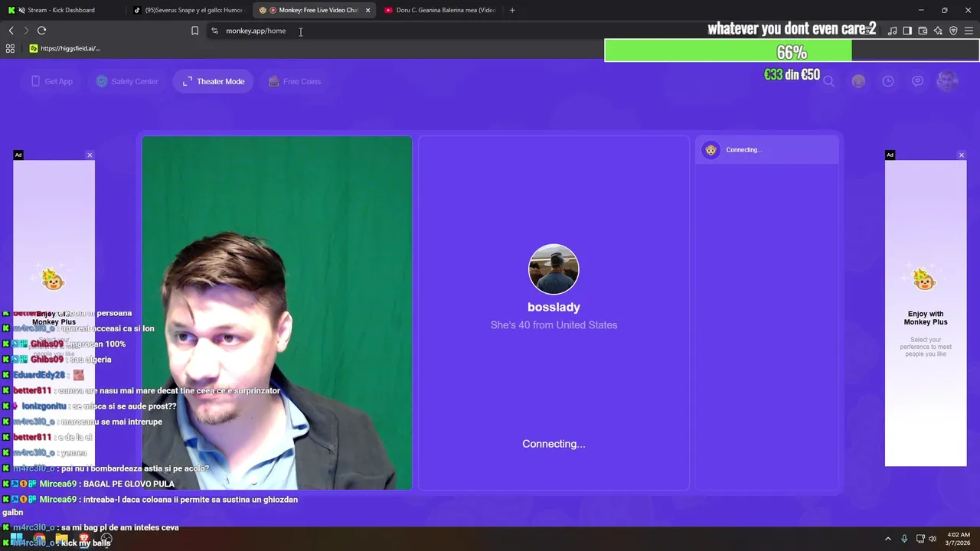Reload the monkey.app page
The image size is (980, 551).
pyautogui.click(x=41, y=31)
